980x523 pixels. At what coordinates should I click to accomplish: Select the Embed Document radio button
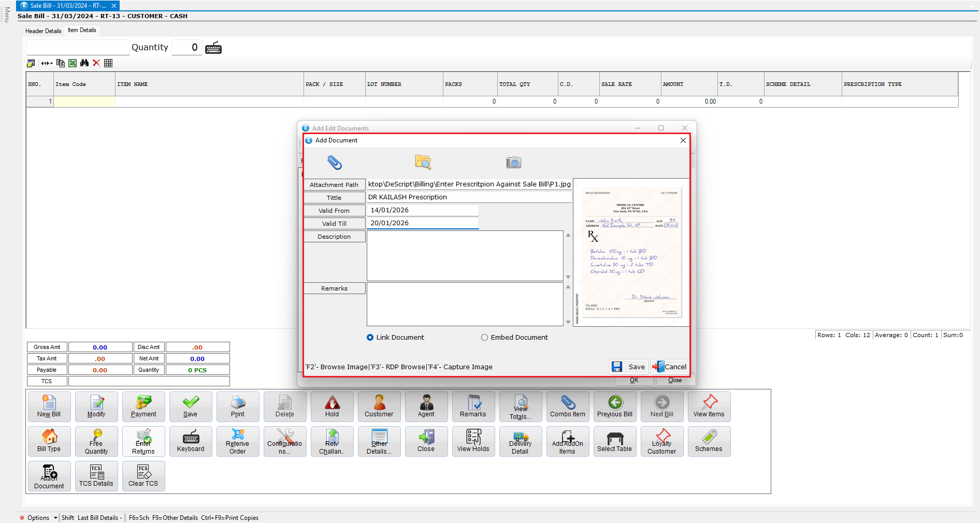[484, 338]
